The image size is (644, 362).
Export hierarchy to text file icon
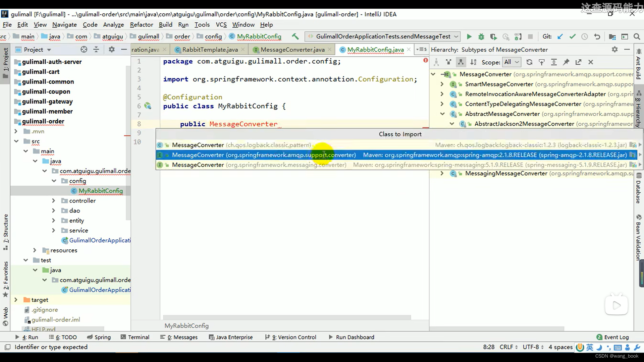click(578, 62)
